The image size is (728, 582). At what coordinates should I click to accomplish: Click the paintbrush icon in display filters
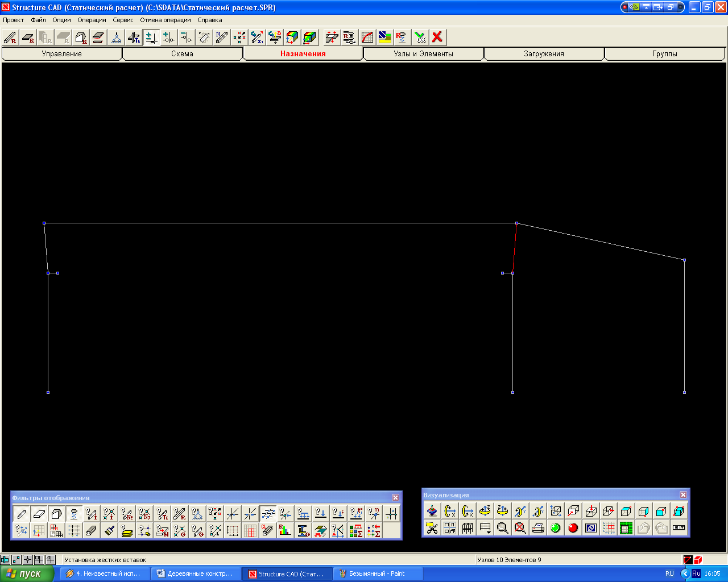(110, 531)
